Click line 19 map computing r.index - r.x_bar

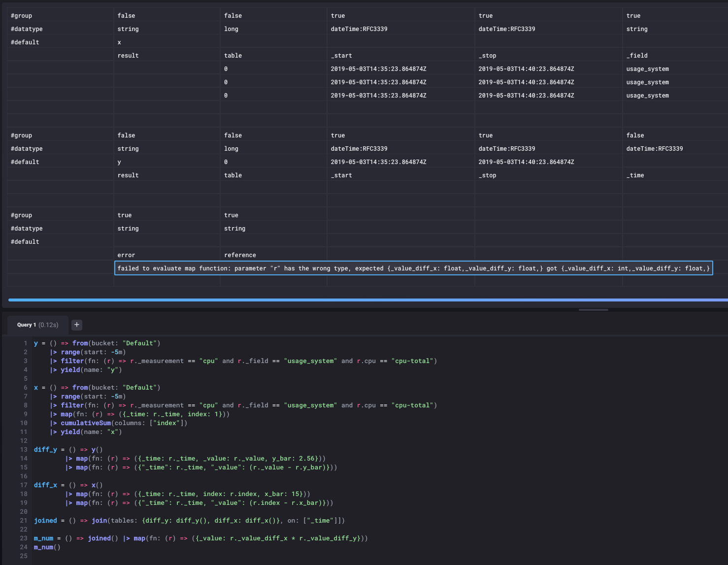(x=199, y=503)
